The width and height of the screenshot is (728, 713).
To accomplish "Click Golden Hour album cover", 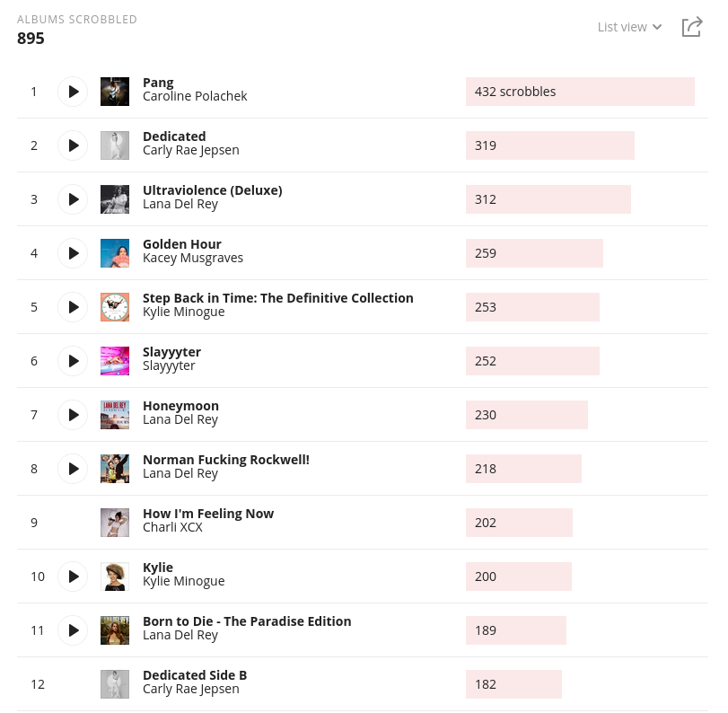I will (x=115, y=253).
